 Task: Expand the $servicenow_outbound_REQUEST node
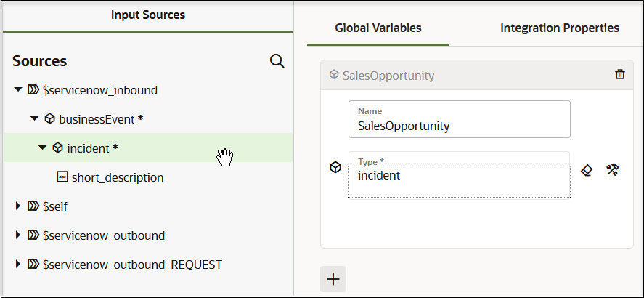click(x=18, y=265)
